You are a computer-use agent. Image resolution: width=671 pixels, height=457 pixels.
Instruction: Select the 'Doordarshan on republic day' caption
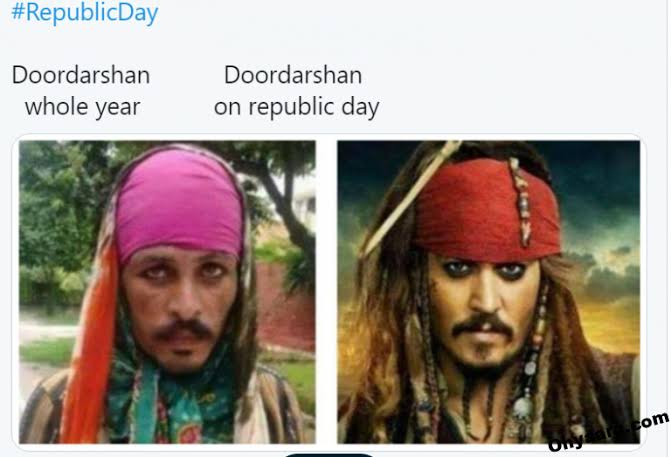[296, 91]
